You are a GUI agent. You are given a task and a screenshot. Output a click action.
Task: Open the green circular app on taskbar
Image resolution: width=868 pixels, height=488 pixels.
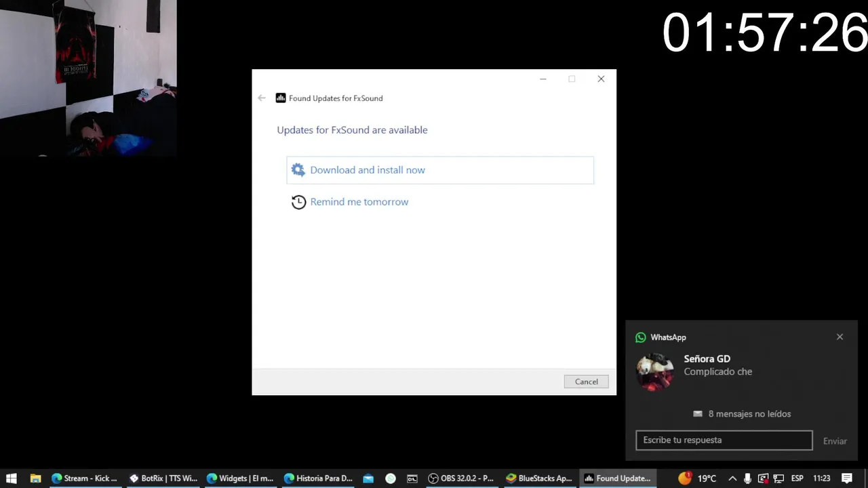(x=391, y=479)
